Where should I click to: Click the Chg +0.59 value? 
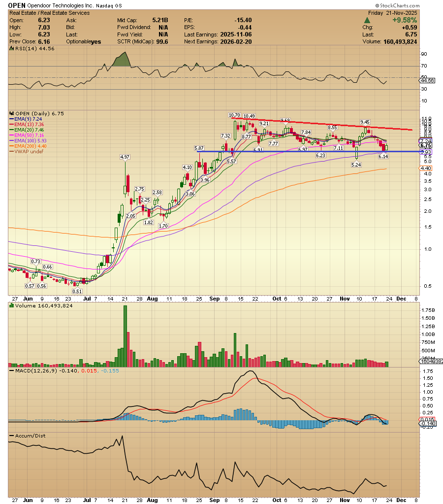coord(409,27)
